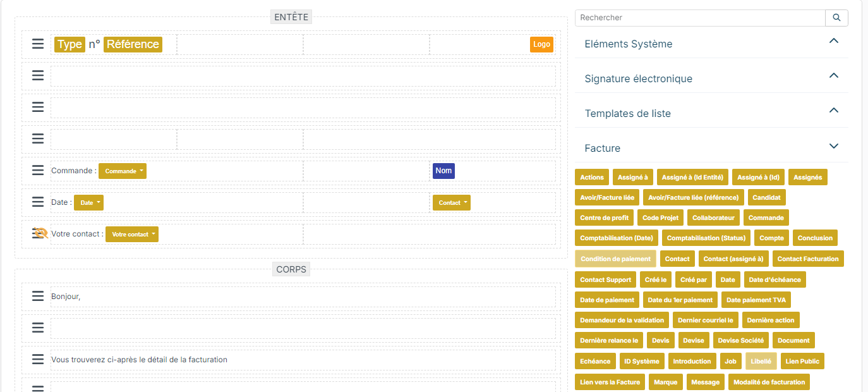
Task: Click the search magnifier icon button
Action: (x=836, y=18)
